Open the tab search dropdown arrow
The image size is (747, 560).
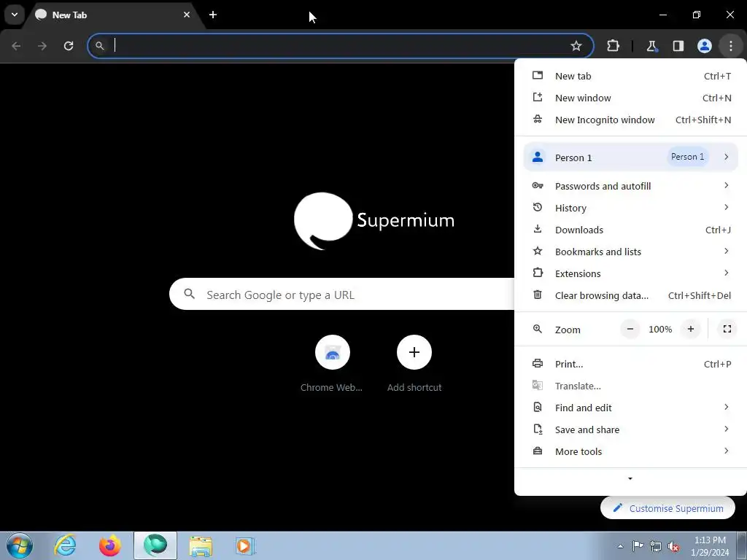coord(15,15)
